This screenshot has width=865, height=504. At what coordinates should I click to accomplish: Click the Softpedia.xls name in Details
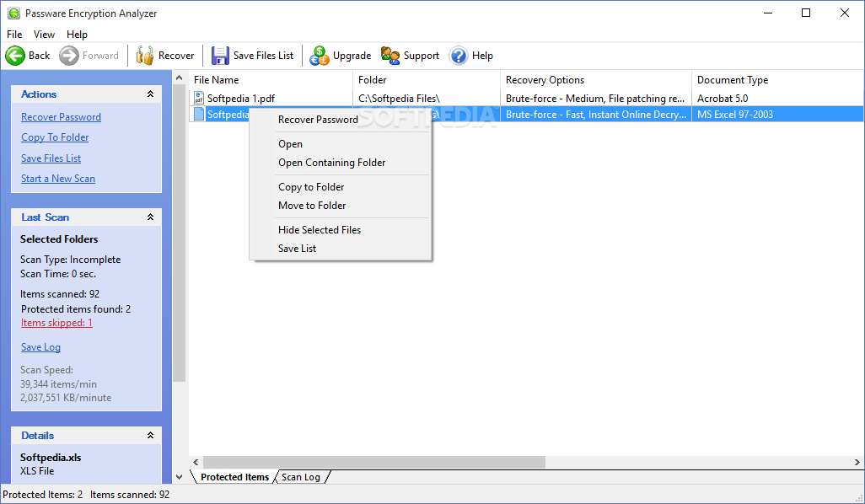(x=51, y=458)
